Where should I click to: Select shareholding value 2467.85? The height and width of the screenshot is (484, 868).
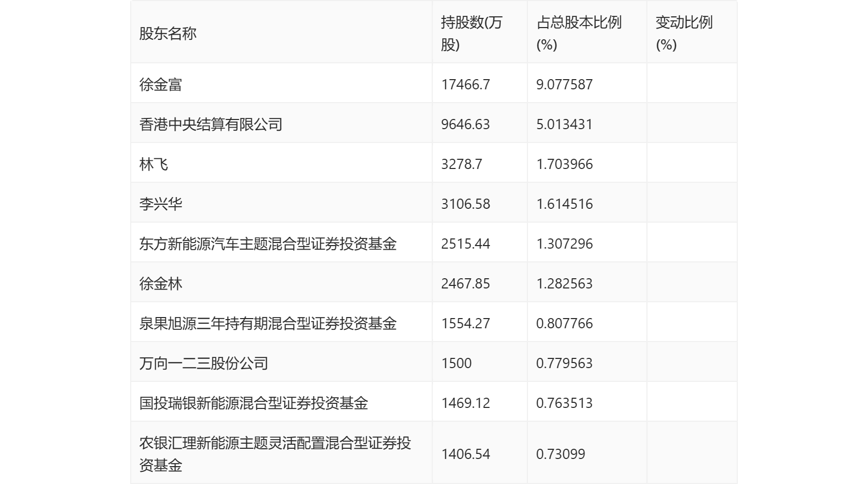466,283
